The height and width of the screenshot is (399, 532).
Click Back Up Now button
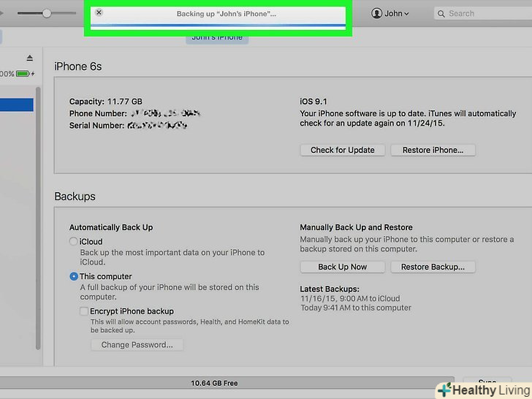(342, 267)
